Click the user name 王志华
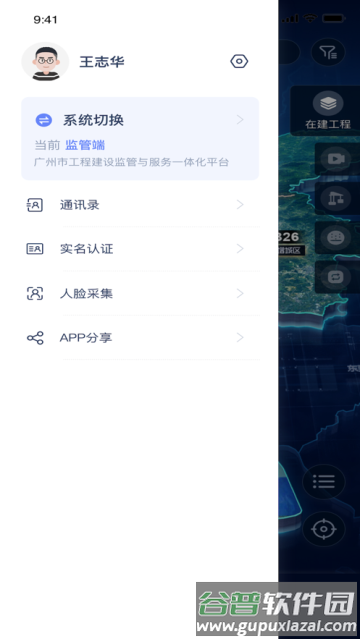Viewport: 360px width, 639px height. click(x=102, y=62)
